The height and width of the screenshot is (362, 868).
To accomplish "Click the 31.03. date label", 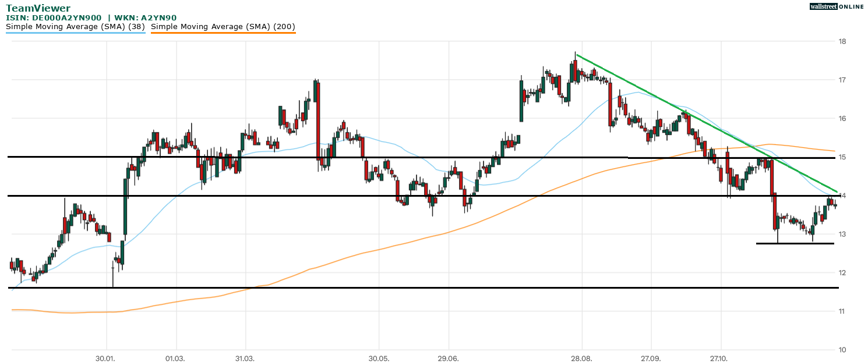I will pyautogui.click(x=245, y=358).
